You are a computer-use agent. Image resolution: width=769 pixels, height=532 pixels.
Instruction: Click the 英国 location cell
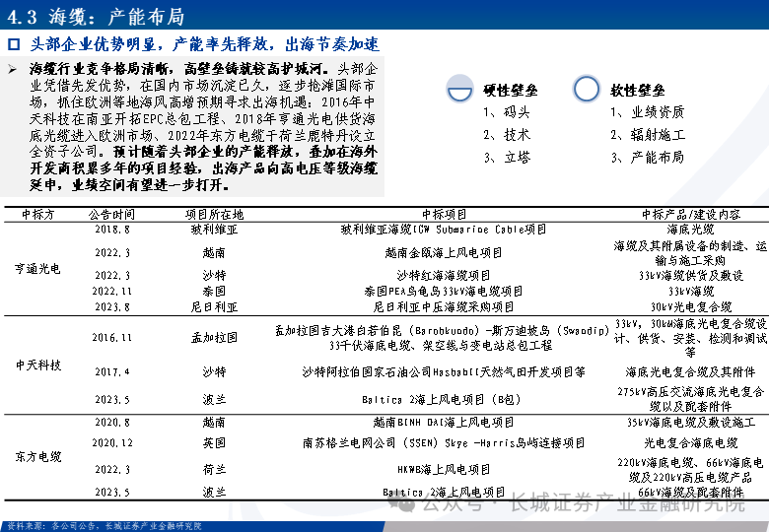214,443
